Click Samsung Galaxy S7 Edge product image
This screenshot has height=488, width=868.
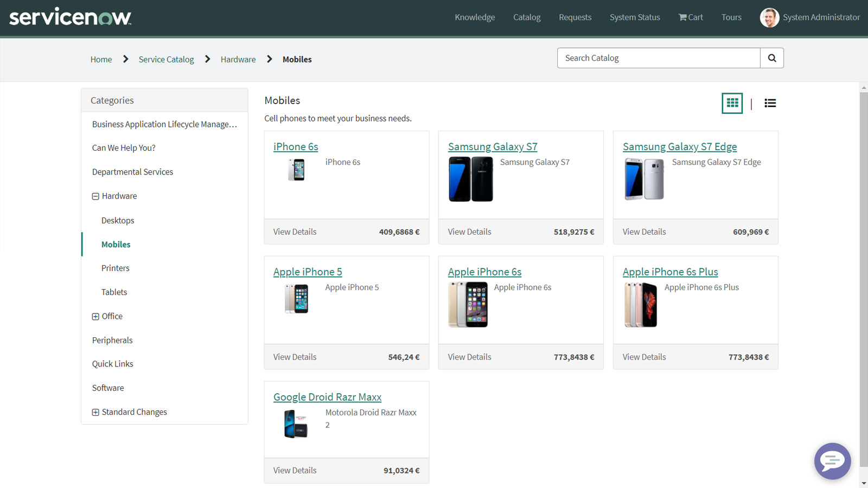click(x=644, y=179)
